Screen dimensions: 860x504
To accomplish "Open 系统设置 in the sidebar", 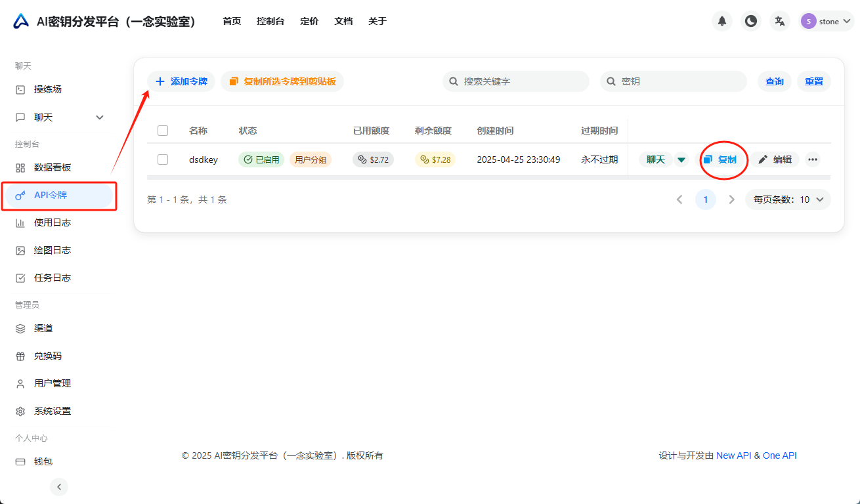I will coord(59,411).
